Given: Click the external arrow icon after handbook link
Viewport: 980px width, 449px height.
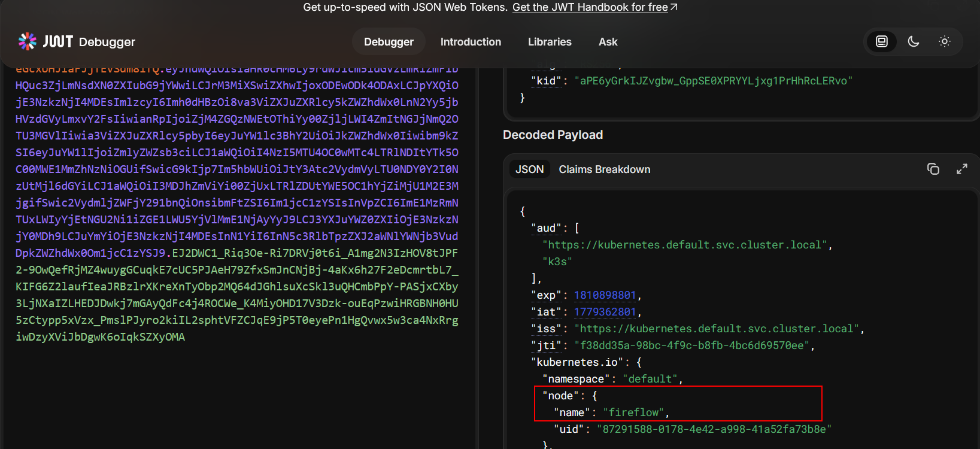Looking at the screenshot, I should (673, 7).
